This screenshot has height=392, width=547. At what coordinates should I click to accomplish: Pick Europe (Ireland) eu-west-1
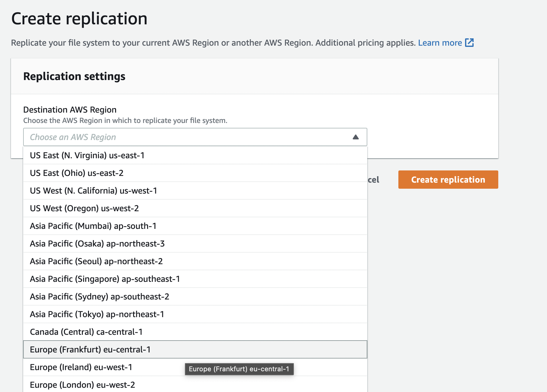195,367
